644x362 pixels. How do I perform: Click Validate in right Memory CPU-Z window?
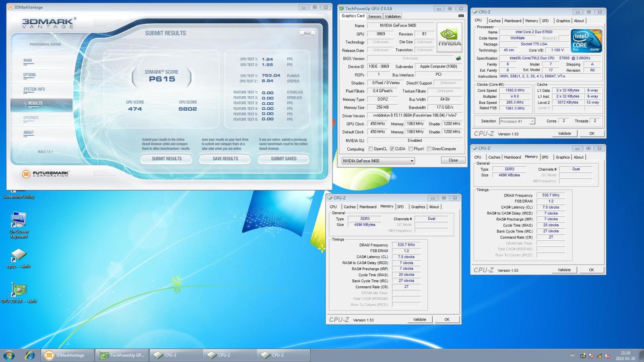[564, 270]
